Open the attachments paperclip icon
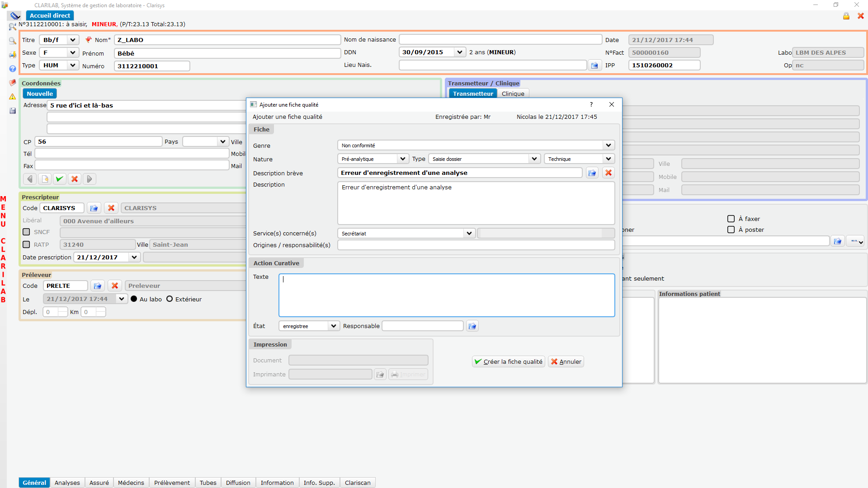Screen dimensions: 868x488 click(15, 15)
